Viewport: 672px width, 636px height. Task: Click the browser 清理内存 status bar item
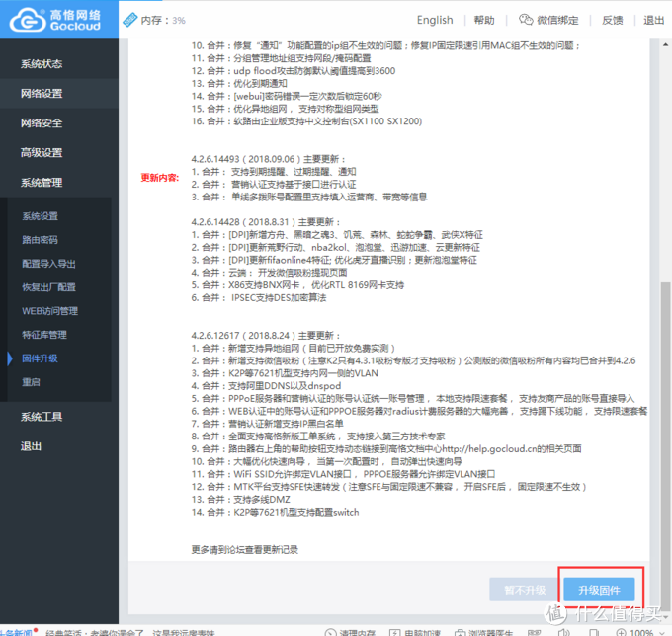[x=350, y=633]
